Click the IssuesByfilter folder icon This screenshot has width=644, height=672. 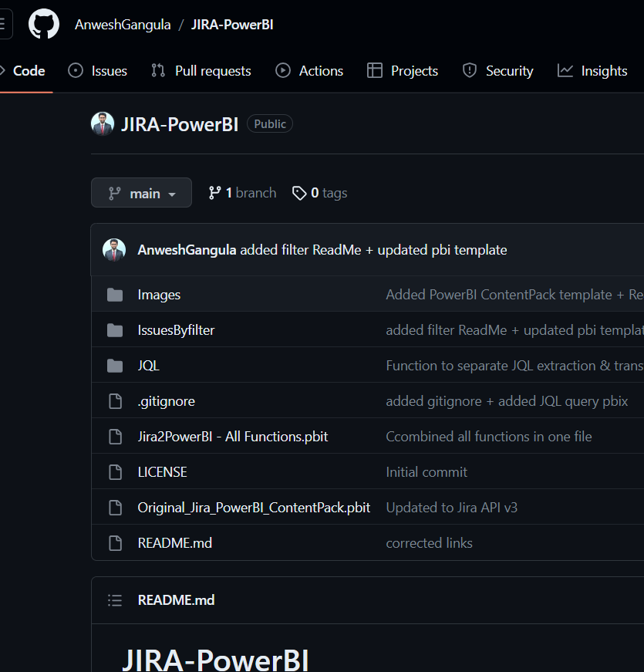(x=115, y=330)
